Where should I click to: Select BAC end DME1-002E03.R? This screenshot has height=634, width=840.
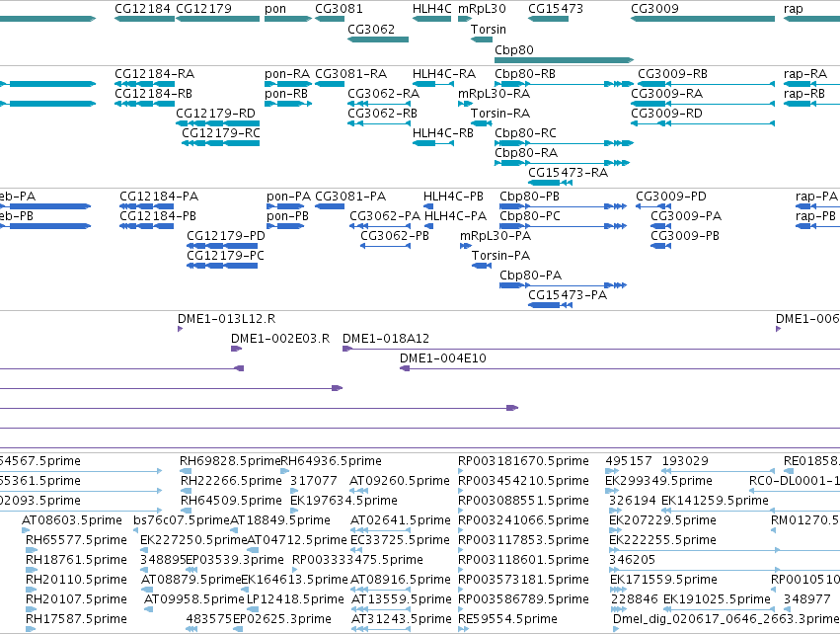(x=280, y=339)
